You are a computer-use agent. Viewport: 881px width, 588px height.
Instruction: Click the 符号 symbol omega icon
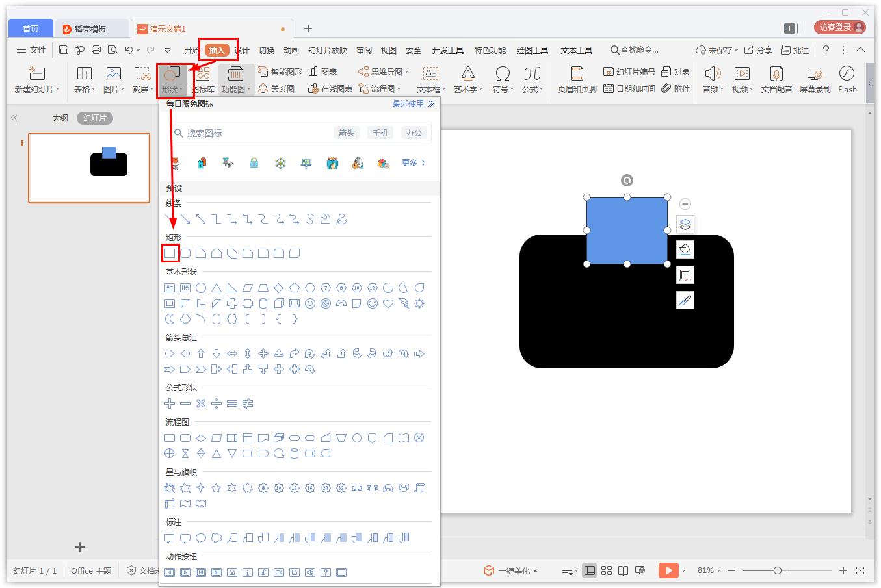502,73
